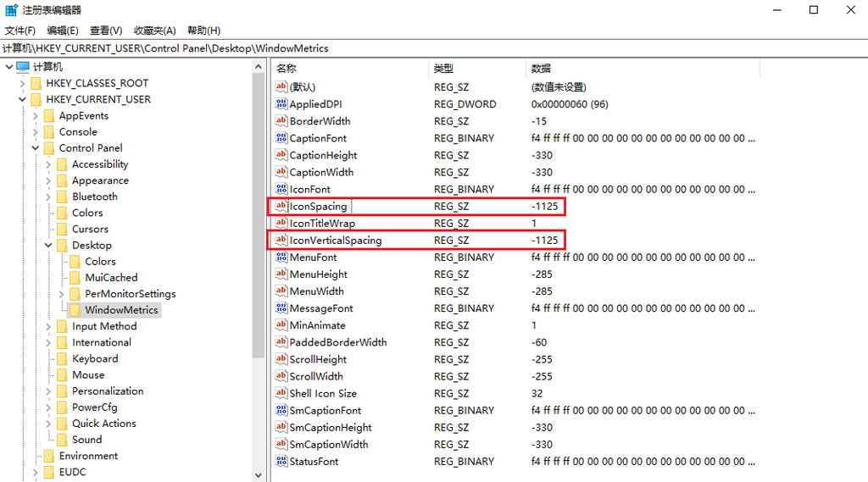Click the IconSpacing string value icon
The width and height of the screenshot is (868, 482).
[x=281, y=206]
